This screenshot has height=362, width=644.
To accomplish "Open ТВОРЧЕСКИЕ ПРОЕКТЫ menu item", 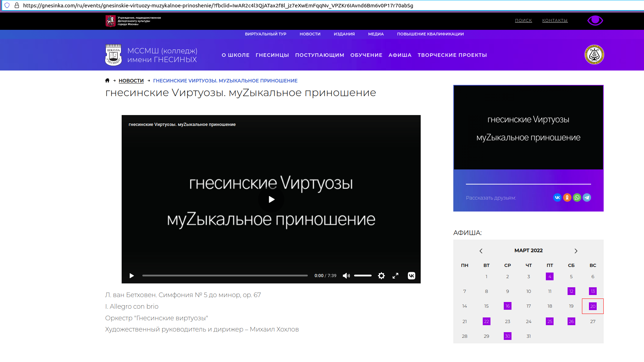I will click(x=452, y=55).
